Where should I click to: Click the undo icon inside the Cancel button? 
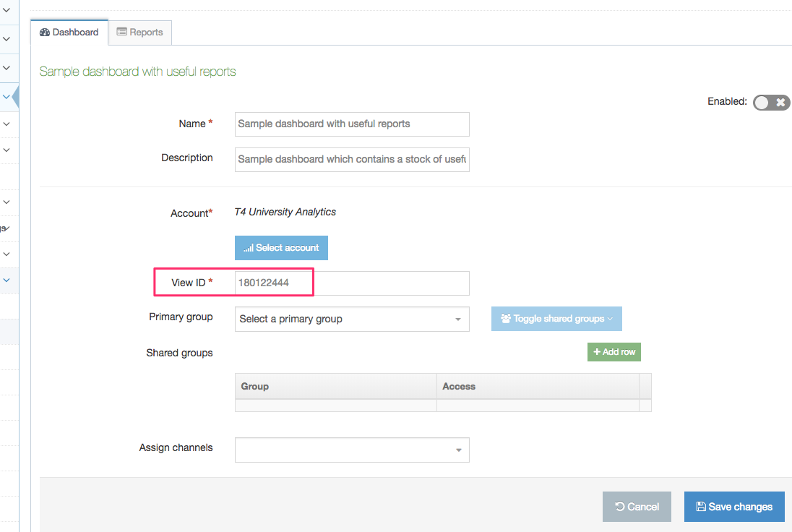621,506
